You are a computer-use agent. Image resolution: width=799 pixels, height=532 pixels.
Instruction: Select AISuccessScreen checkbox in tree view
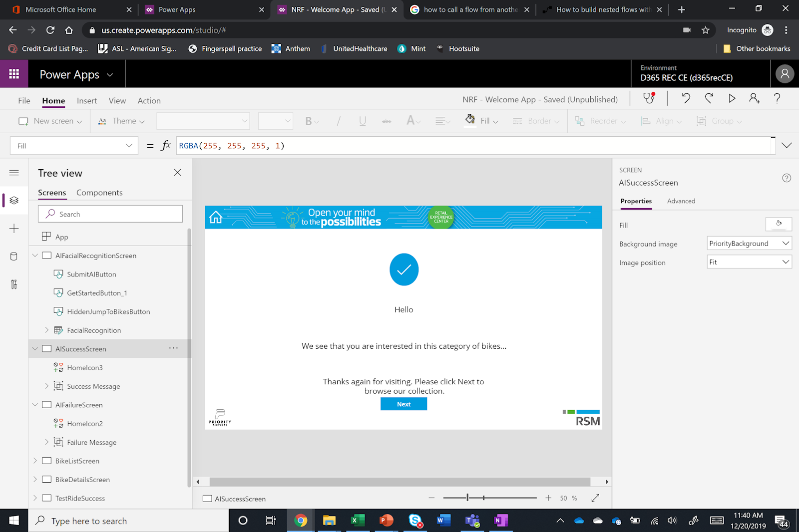46,348
